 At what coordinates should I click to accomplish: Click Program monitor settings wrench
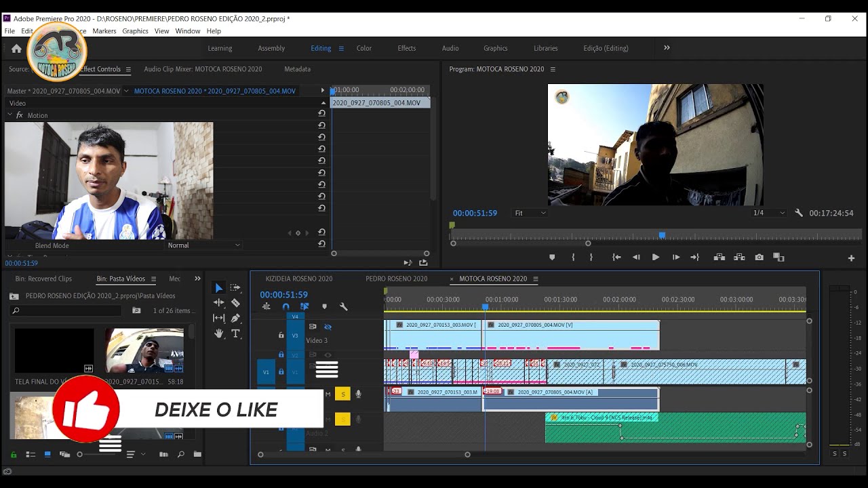[798, 213]
